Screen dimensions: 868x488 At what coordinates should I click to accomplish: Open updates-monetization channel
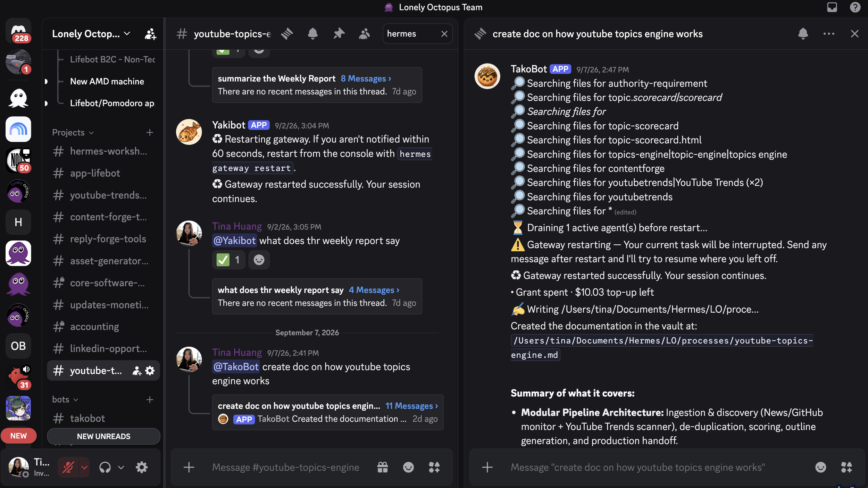(103, 305)
